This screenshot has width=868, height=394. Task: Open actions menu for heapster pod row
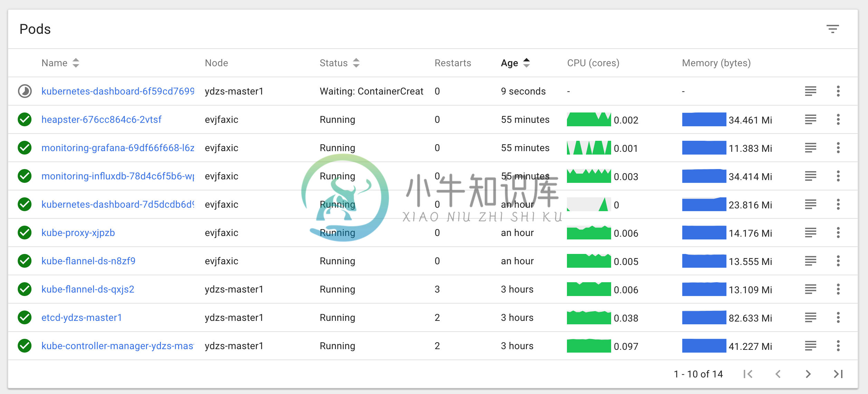838,119
